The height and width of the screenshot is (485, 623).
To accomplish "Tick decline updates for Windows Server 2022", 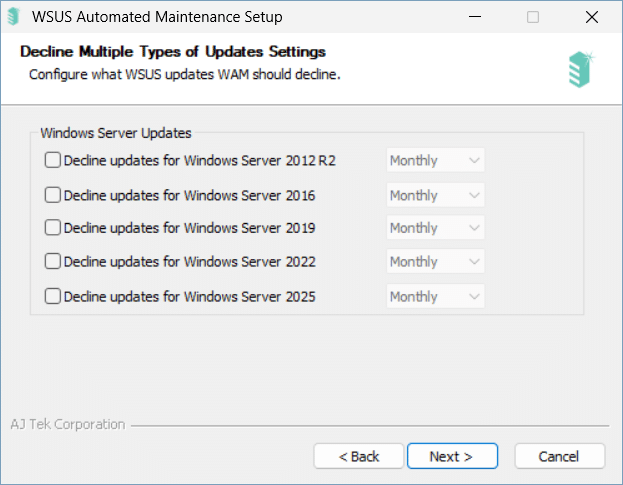I will pyautogui.click(x=52, y=261).
